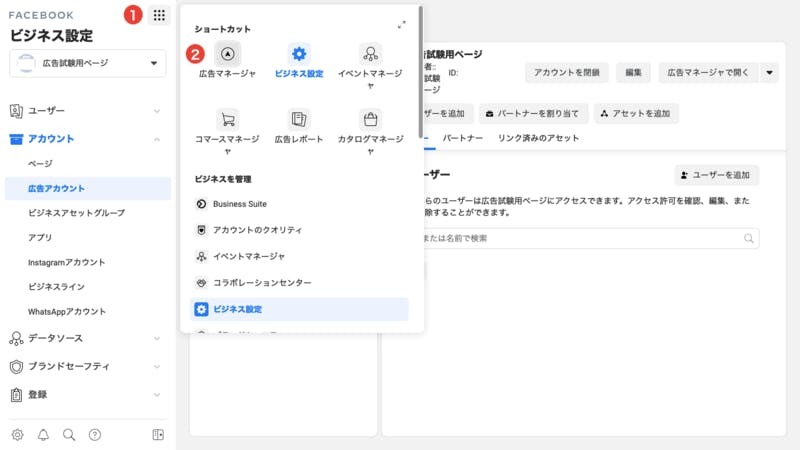Click the ブランドセーフティ shield icon
Screen dimensions: 800x450
(16, 366)
